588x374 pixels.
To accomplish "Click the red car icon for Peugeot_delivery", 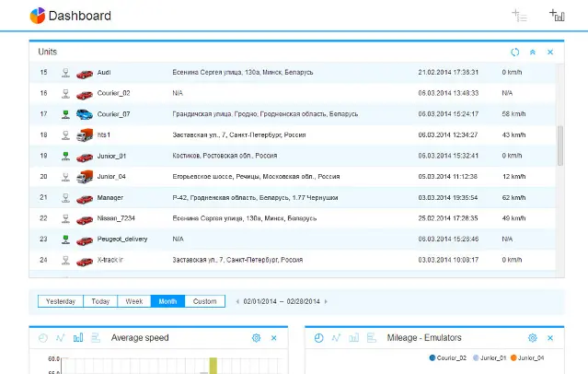I will (x=85, y=240).
